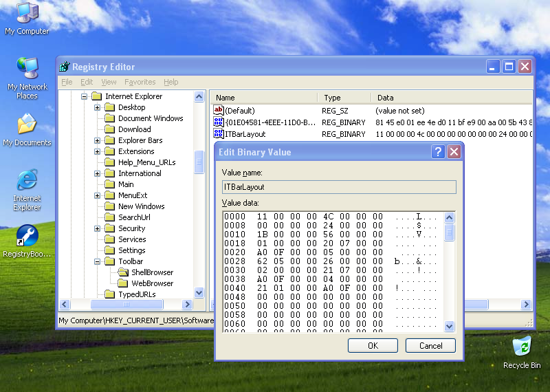Screen dimensions: 550x392
Task: Click the tree pane scroll-left arrow
Action: (65, 304)
